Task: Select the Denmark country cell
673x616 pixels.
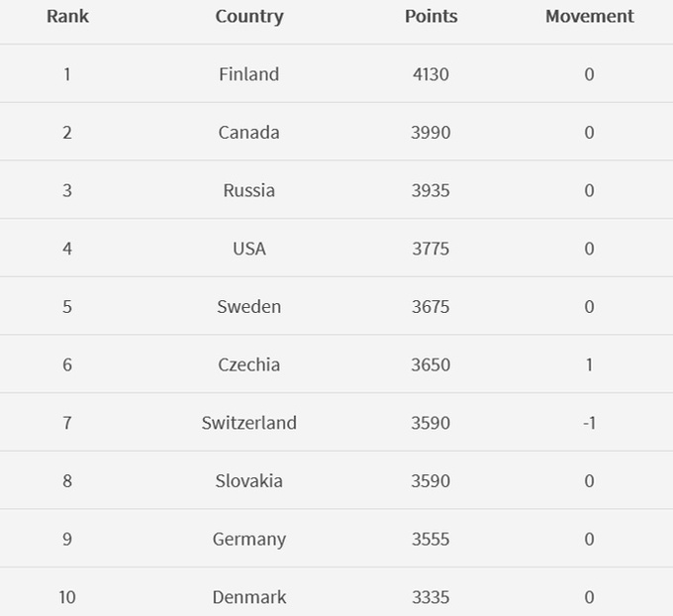Action: [x=249, y=597]
